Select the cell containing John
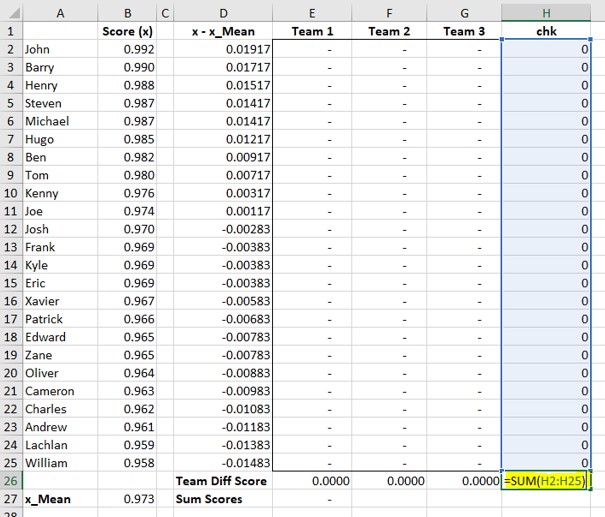605x517 pixels. (x=59, y=49)
